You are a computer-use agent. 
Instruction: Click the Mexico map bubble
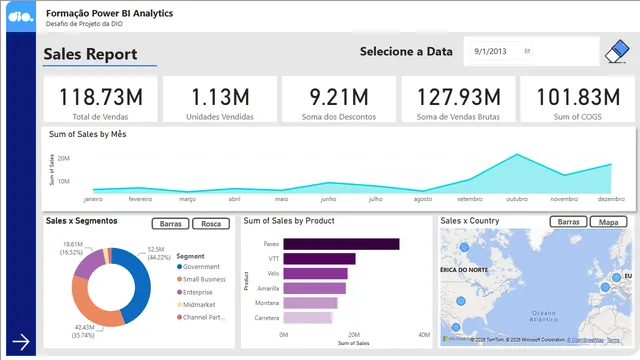[x=456, y=327]
